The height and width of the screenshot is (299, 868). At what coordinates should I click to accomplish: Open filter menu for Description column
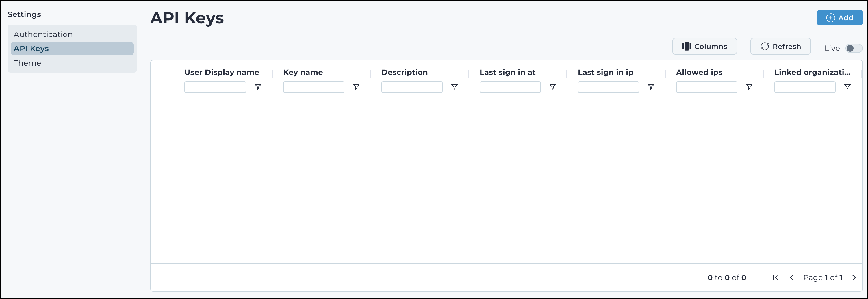tap(454, 87)
